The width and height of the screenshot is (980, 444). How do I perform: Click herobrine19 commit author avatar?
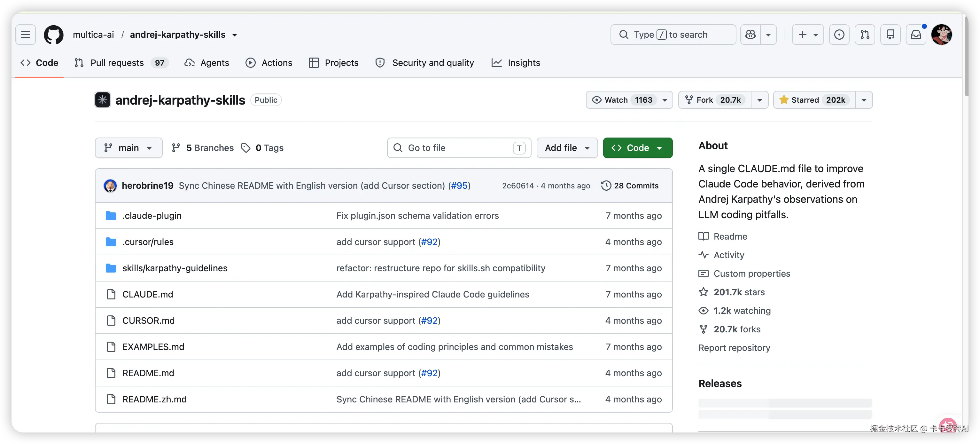(110, 186)
